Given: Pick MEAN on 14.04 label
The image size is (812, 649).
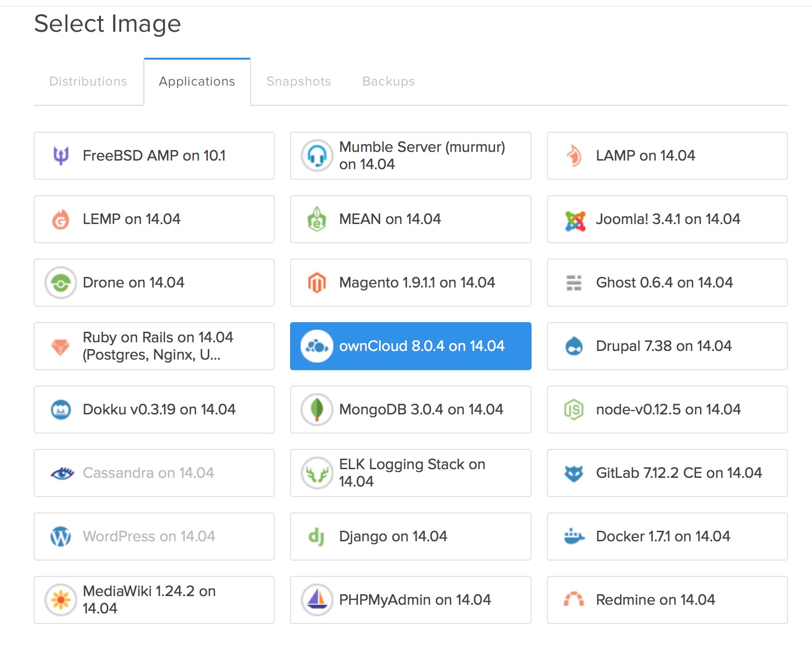Looking at the screenshot, I should click(x=390, y=219).
